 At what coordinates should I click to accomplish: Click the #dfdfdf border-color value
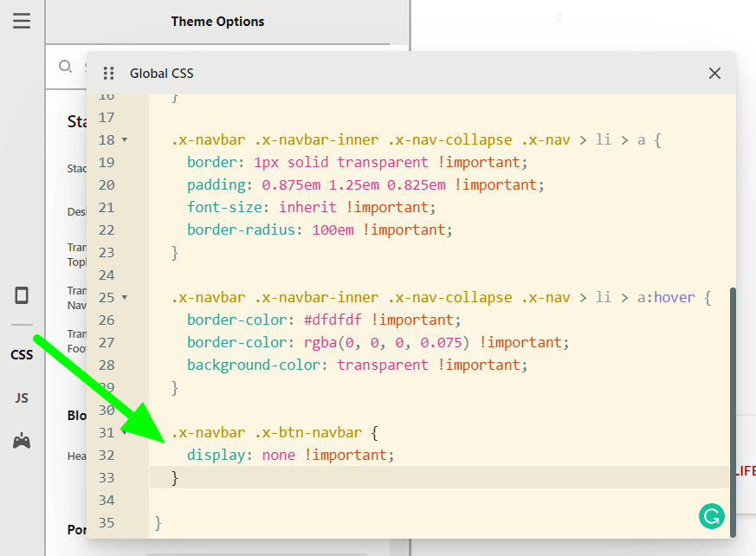(x=333, y=320)
